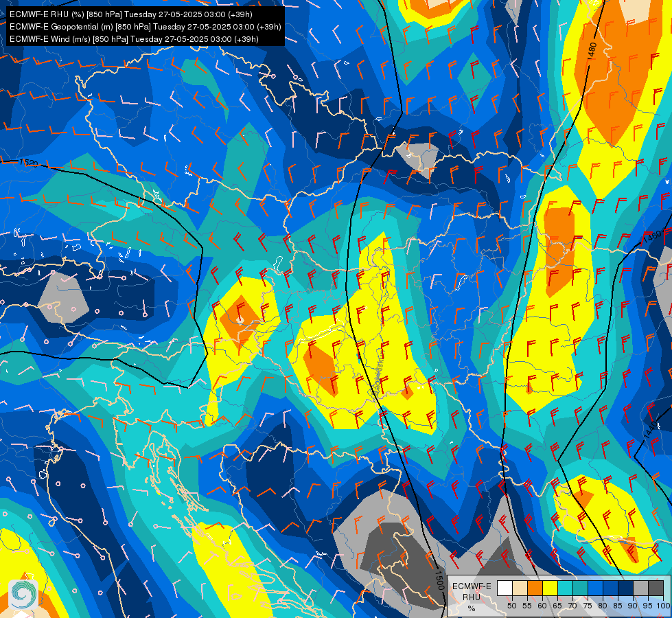
Task: Click the legend title ECMWF-E
Action: click(472, 586)
